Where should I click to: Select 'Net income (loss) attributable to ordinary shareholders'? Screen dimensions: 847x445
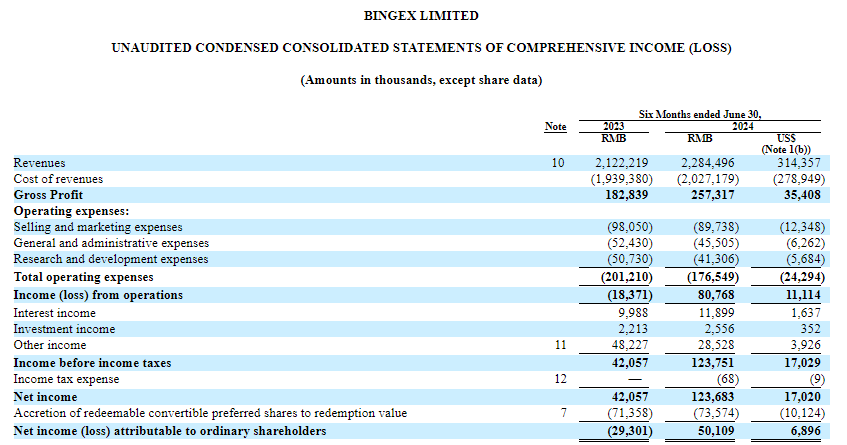pos(170,431)
